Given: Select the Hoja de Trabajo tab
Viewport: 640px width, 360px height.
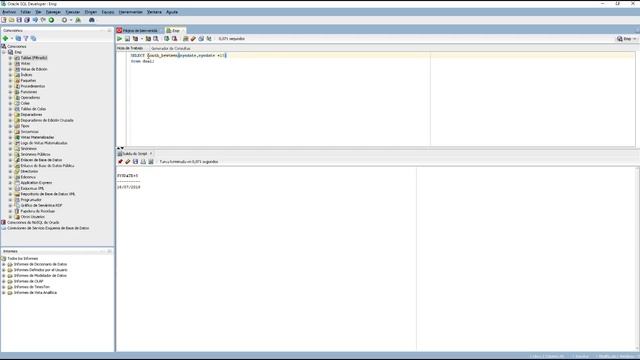Looking at the screenshot, I should 130,49.
